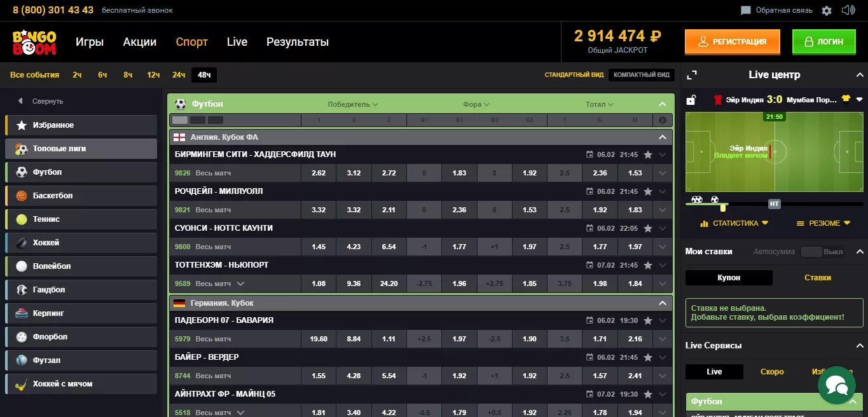
Task: Select Волейбол sport in sidebar
Action: (x=81, y=266)
